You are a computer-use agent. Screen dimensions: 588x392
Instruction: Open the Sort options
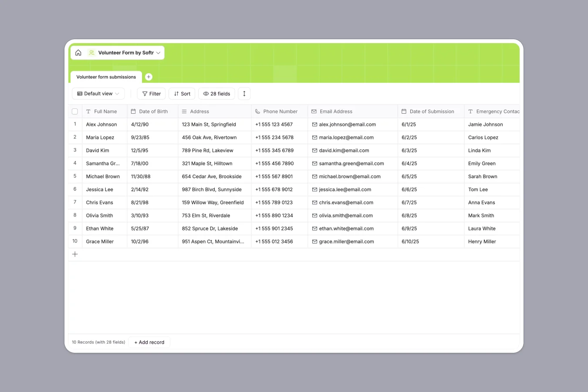pyautogui.click(x=182, y=94)
